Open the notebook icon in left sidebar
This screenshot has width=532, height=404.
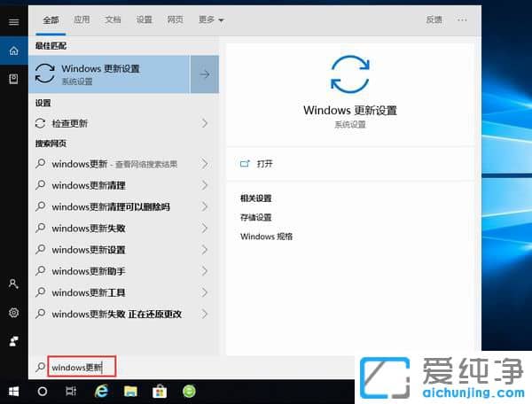point(14,80)
